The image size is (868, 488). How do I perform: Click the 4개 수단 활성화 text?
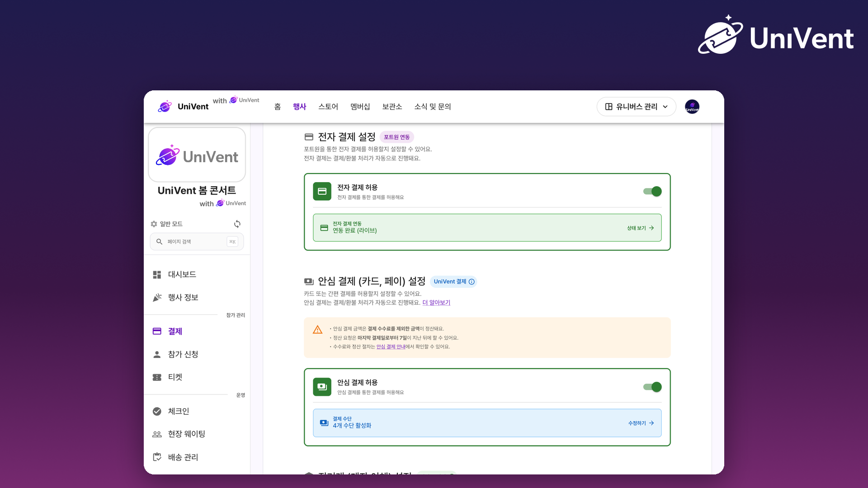(352, 426)
